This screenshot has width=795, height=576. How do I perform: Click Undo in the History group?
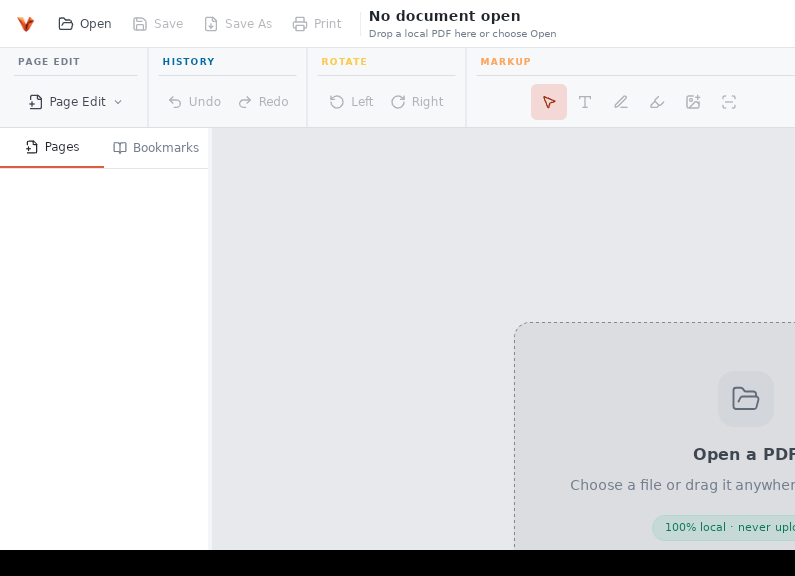click(195, 102)
